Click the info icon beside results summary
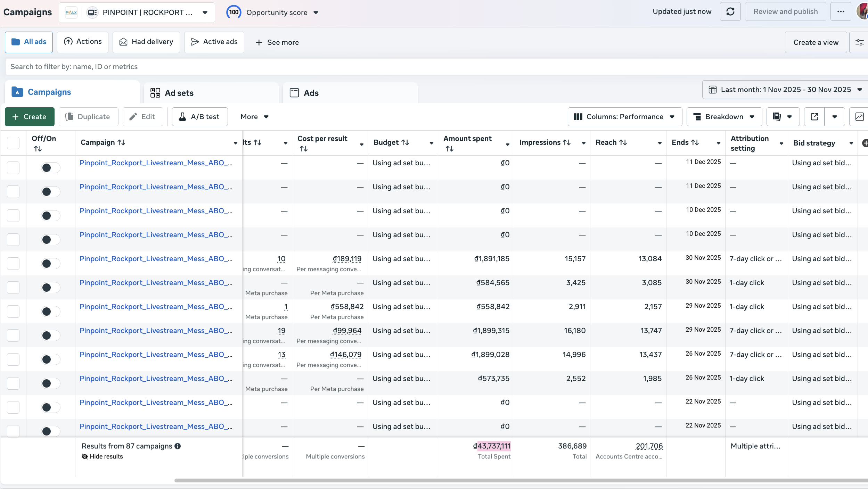Screen dimensions: 868x489 [x=178, y=446]
